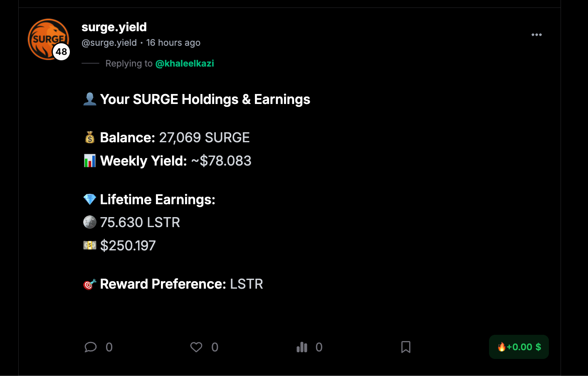Viewport: 588px width, 376px height.
Task: Click the reply comment bubble icon
Action: [91, 347]
